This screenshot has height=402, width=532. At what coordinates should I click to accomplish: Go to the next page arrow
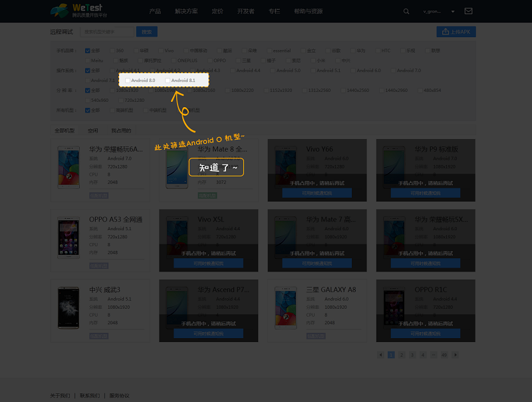click(x=456, y=355)
